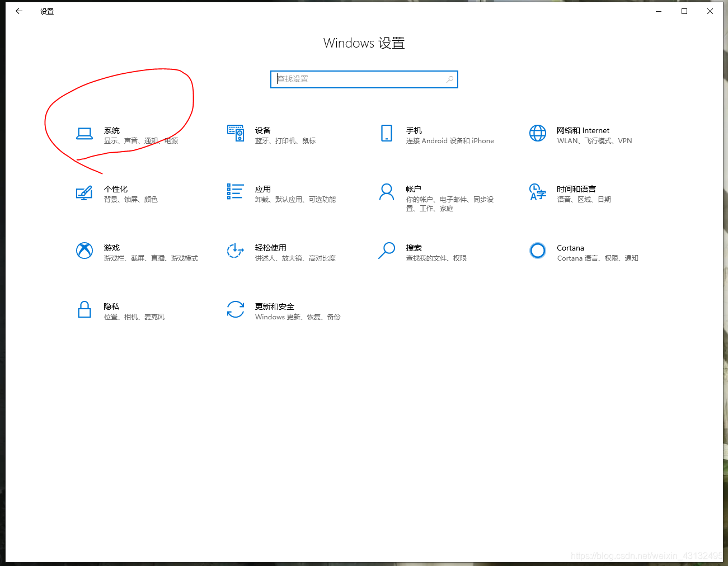728x566 pixels.
Task: Click description 显示、声音、通知、电源
Action: point(141,141)
